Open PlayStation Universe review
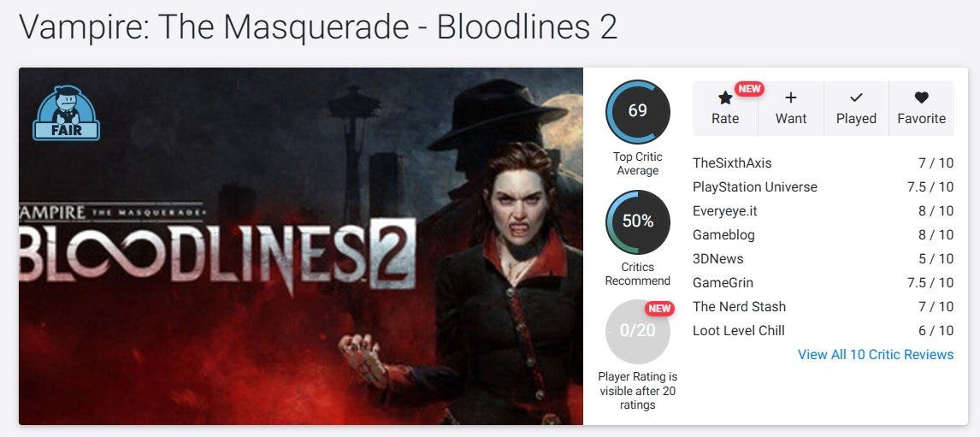 (754, 186)
